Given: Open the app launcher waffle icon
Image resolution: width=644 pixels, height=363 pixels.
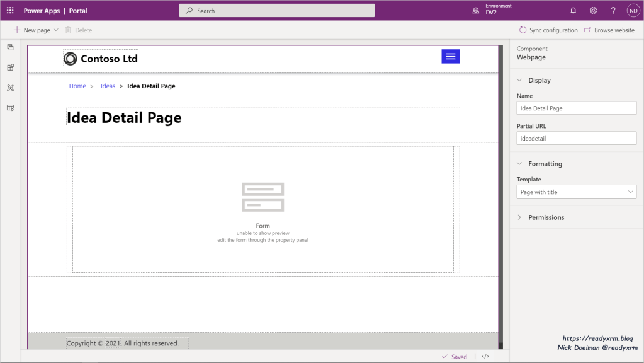Looking at the screenshot, I should coord(10,11).
